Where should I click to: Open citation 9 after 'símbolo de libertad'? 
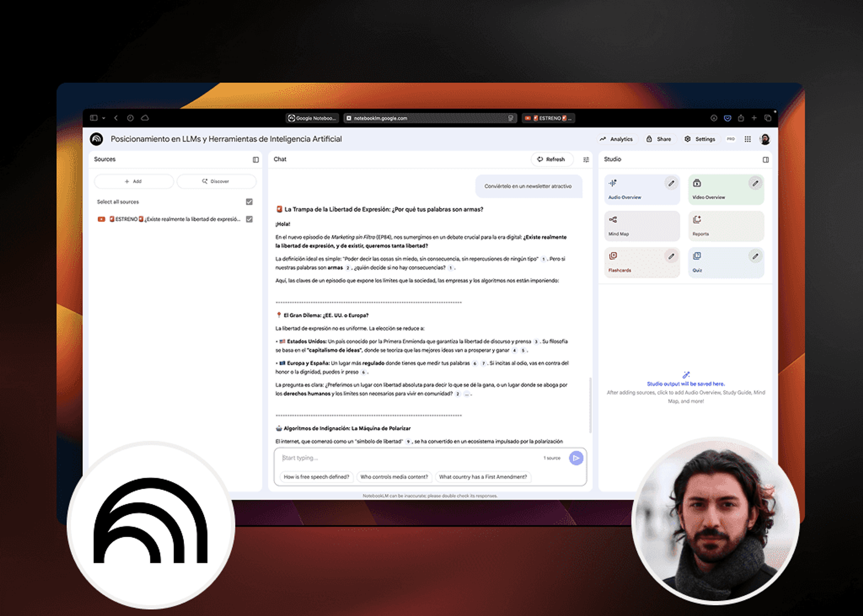408,442
